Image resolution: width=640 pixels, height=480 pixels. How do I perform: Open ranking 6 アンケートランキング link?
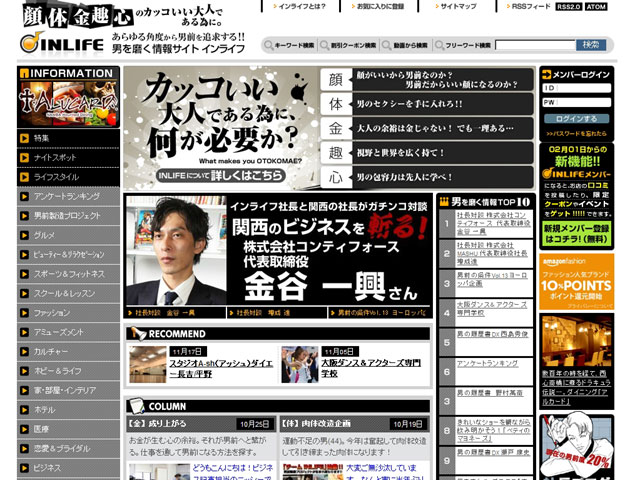click(487, 363)
